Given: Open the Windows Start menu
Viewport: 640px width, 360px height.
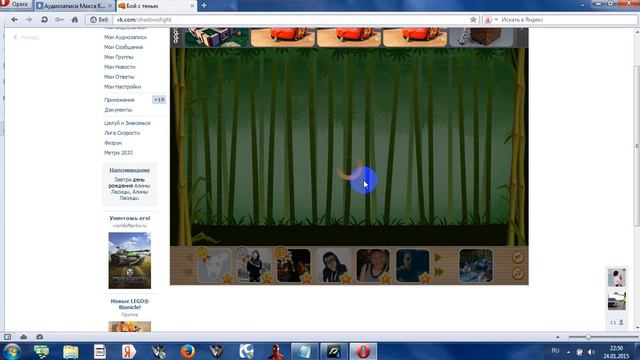Looking at the screenshot, I should [11, 351].
